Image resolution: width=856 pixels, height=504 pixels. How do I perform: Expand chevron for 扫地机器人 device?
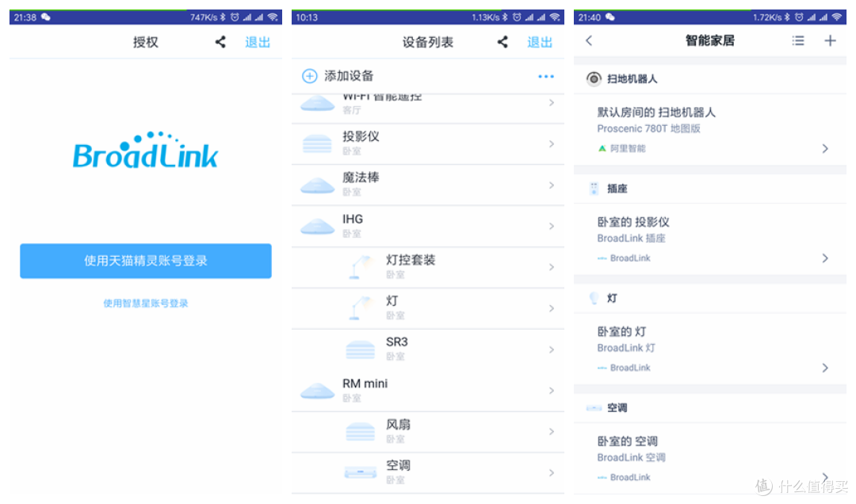click(x=825, y=148)
